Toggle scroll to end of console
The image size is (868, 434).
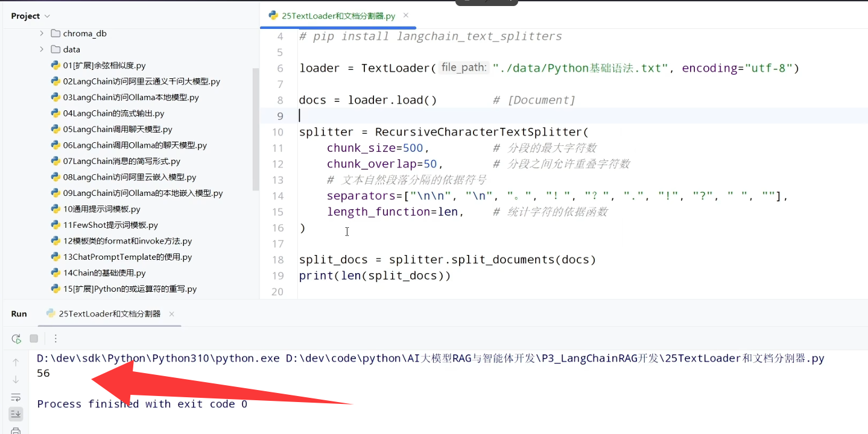(16, 414)
